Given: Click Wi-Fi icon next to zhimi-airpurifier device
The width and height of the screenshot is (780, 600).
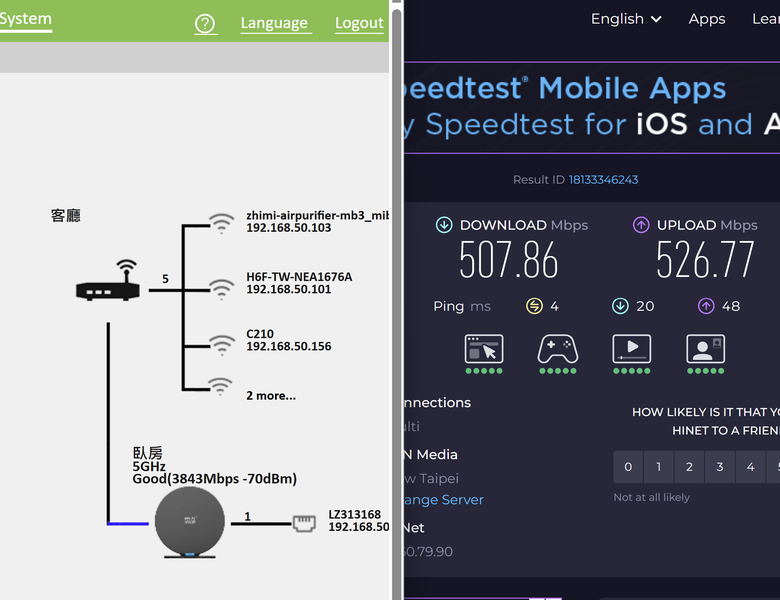Looking at the screenshot, I should (221, 223).
